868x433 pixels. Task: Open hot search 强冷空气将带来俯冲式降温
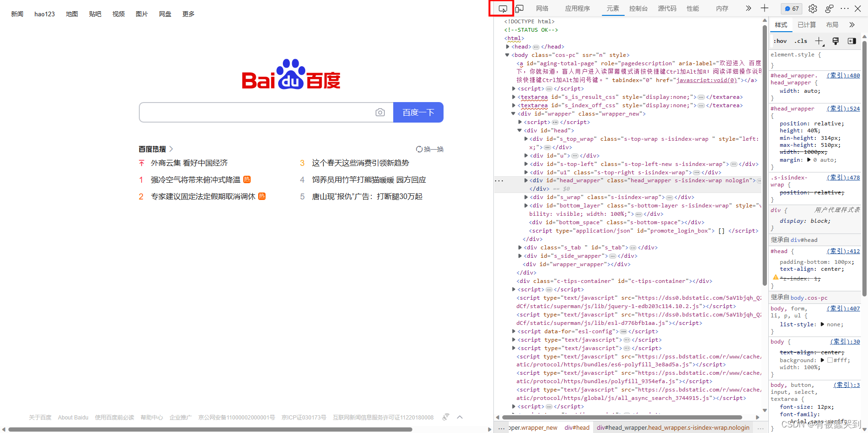(195, 180)
